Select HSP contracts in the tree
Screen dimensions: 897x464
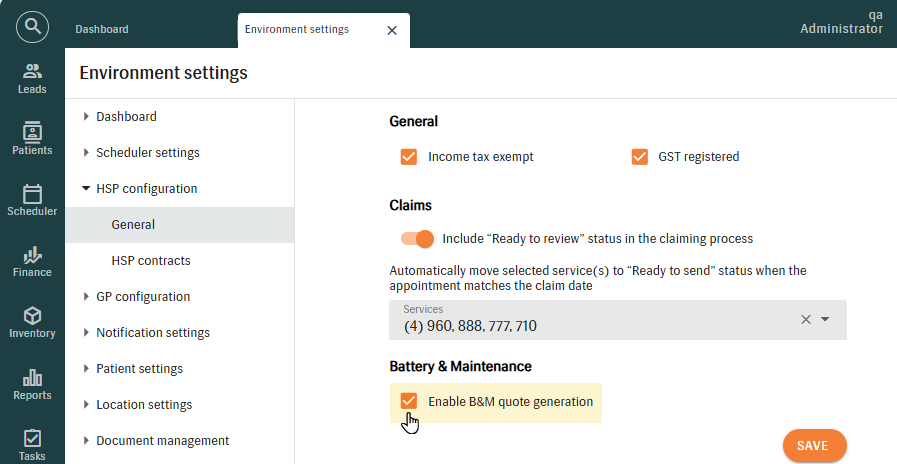151,261
